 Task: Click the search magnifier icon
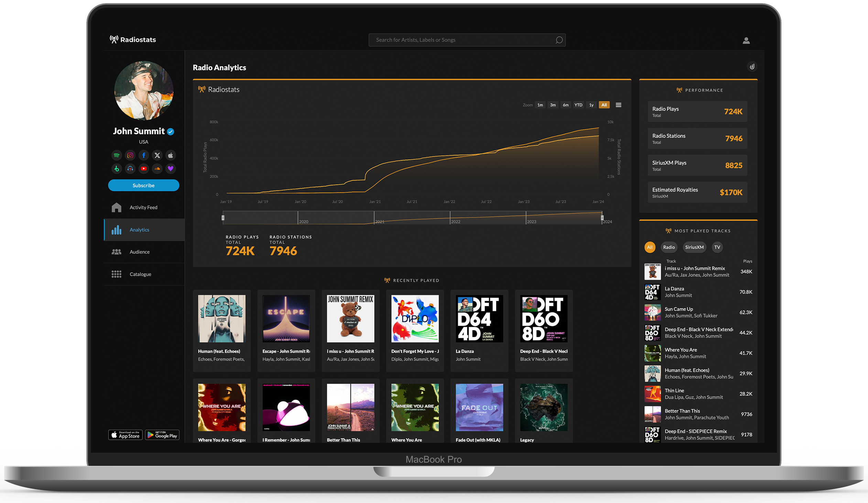click(x=559, y=40)
